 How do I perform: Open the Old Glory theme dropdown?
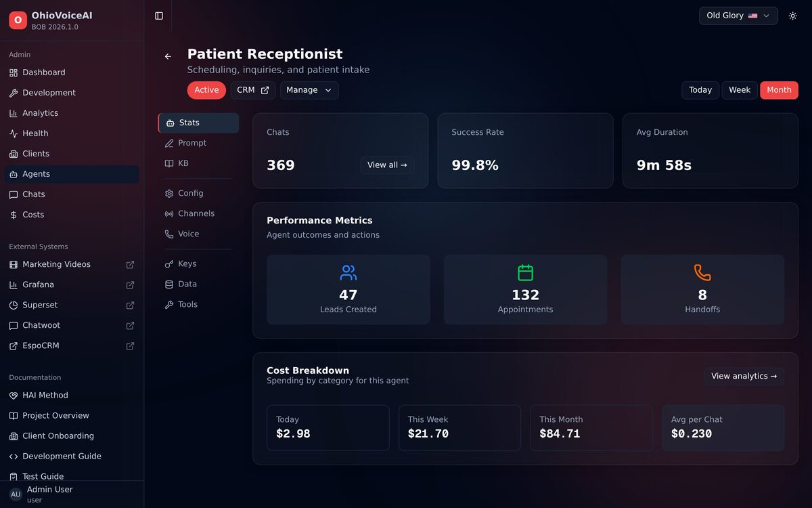(x=738, y=16)
